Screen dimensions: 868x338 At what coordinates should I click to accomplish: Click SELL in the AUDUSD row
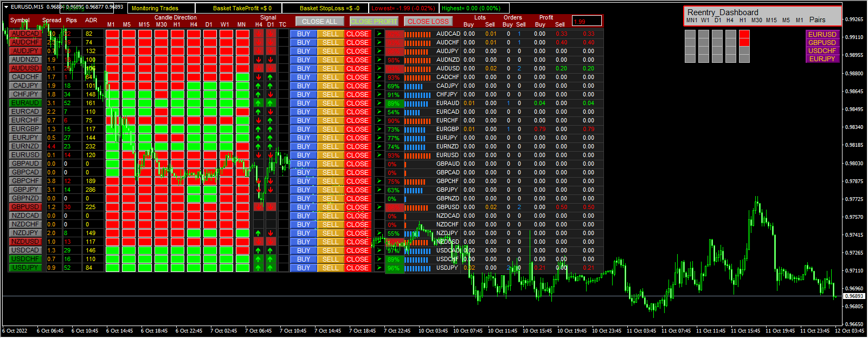pos(330,68)
